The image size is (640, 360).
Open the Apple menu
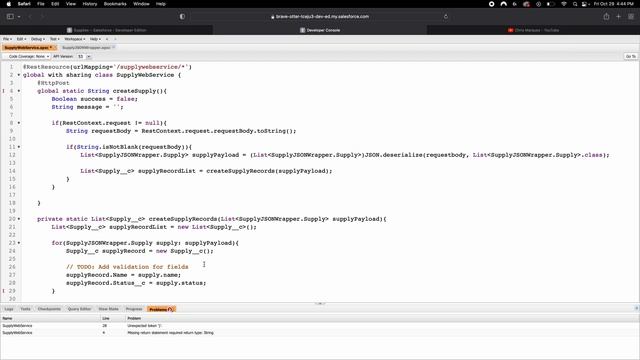pyautogui.click(x=9, y=4)
